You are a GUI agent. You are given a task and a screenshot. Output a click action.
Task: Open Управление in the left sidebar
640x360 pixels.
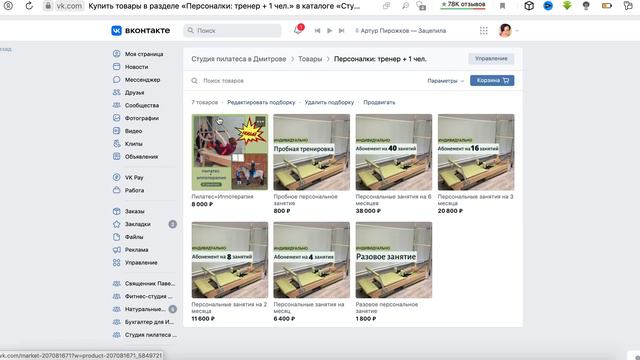(136, 262)
